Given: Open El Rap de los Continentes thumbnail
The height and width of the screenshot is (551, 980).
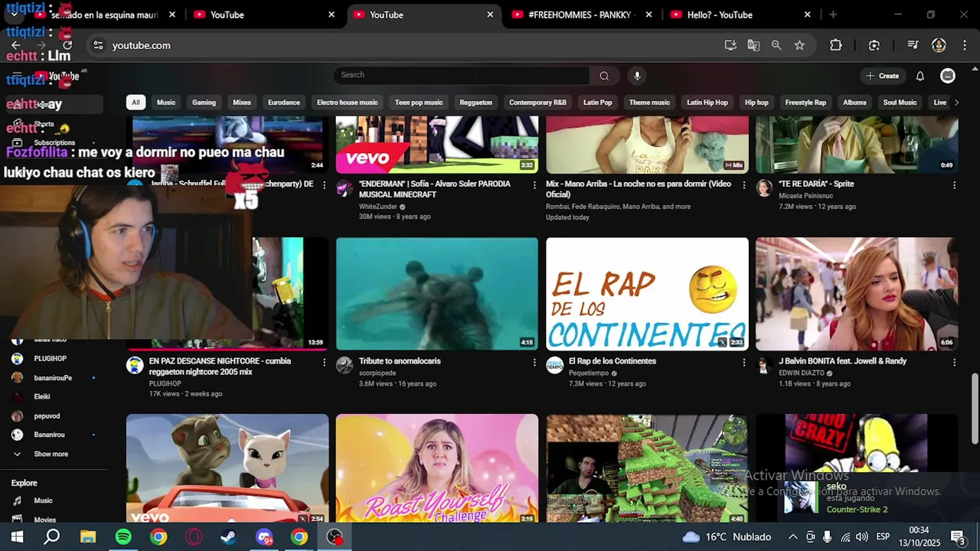Looking at the screenshot, I should pyautogui.click(x=647, y=294).
